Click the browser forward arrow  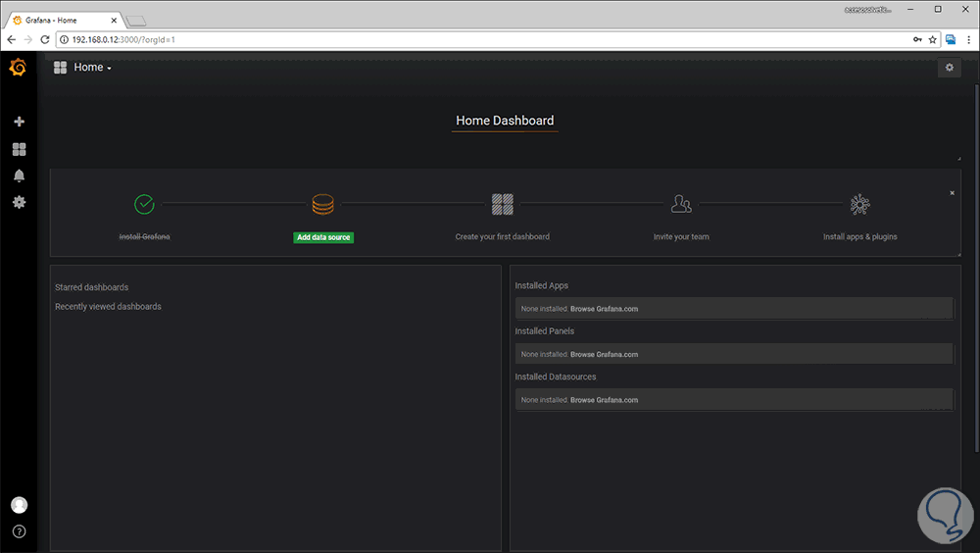tap(28, 39)
